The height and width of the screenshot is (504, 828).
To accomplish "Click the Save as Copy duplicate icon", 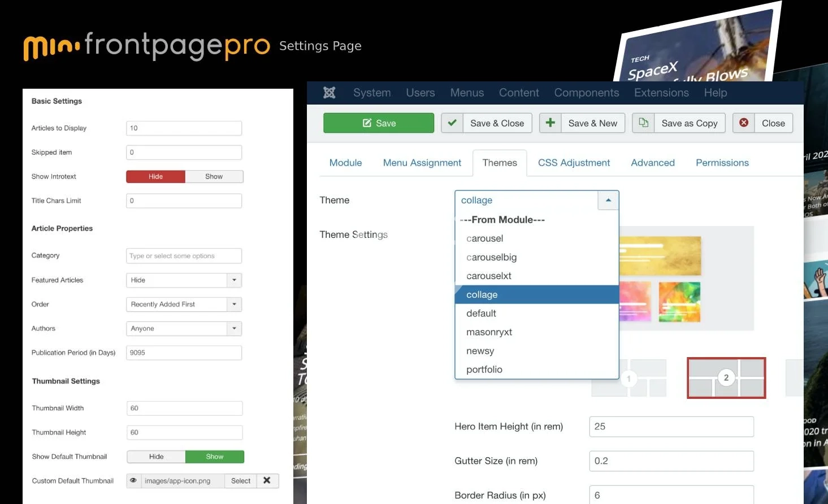I will click(x=643, y=123).
